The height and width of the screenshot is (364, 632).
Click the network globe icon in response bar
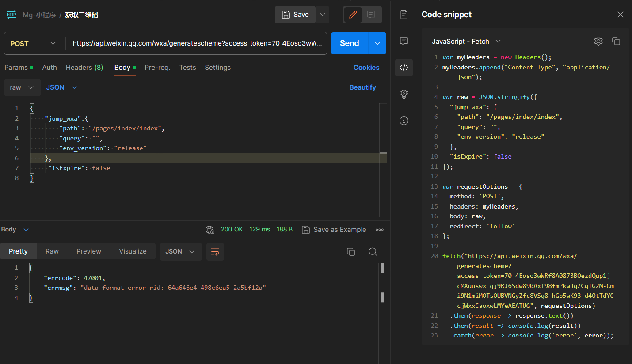point(210,230)
